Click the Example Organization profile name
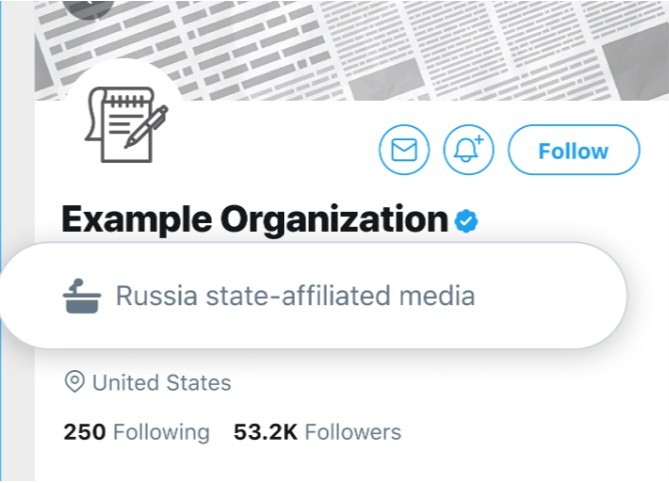 point(255,220)
